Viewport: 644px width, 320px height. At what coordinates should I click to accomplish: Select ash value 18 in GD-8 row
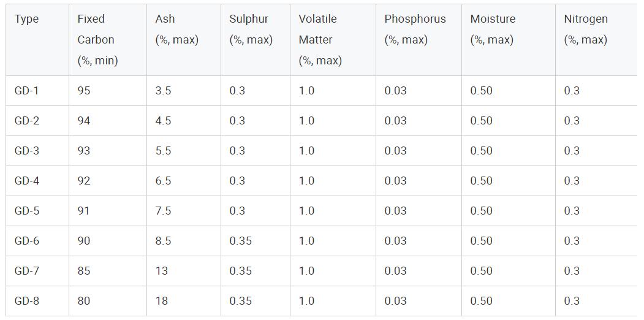[x=161, y=301]
